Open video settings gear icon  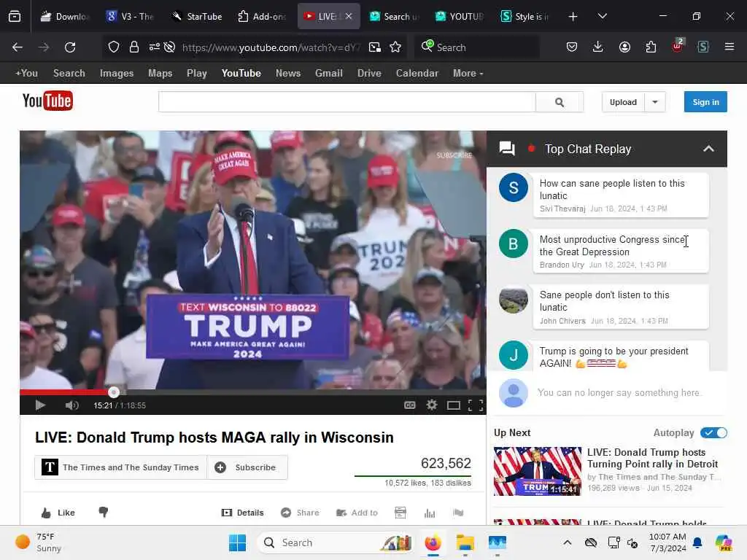click(432, 405)
